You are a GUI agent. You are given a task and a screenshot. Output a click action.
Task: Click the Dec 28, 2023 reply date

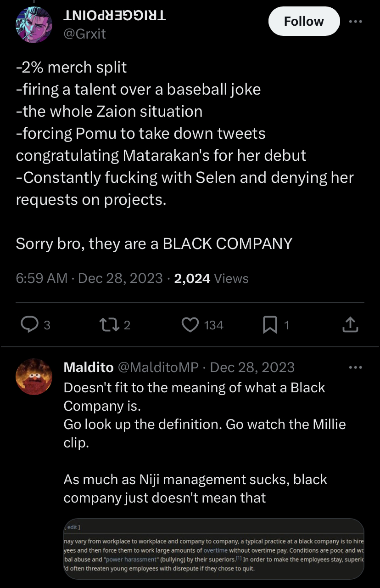click(252, 367)
